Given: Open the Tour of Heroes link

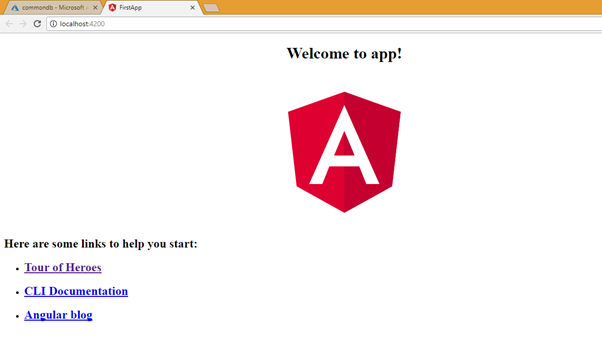Looking at the screenshot, I should [63, 267].
